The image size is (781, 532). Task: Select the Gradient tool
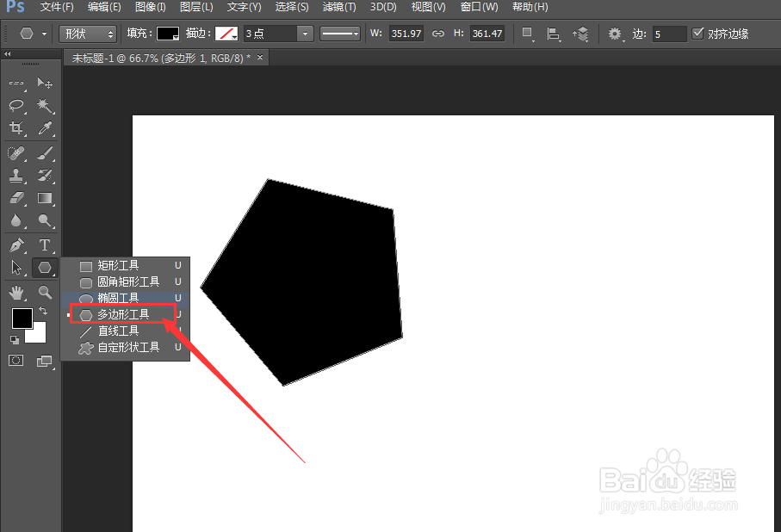(x=45, y=198)
